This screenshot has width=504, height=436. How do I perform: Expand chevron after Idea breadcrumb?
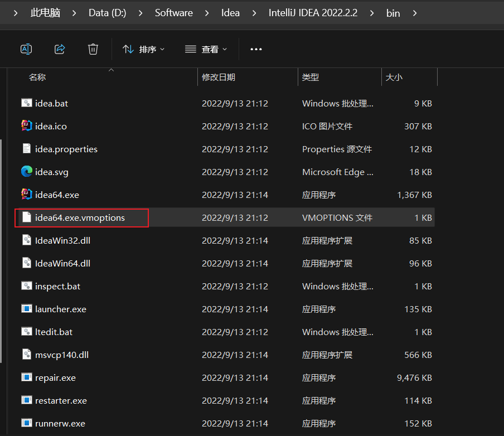(254, 13)
